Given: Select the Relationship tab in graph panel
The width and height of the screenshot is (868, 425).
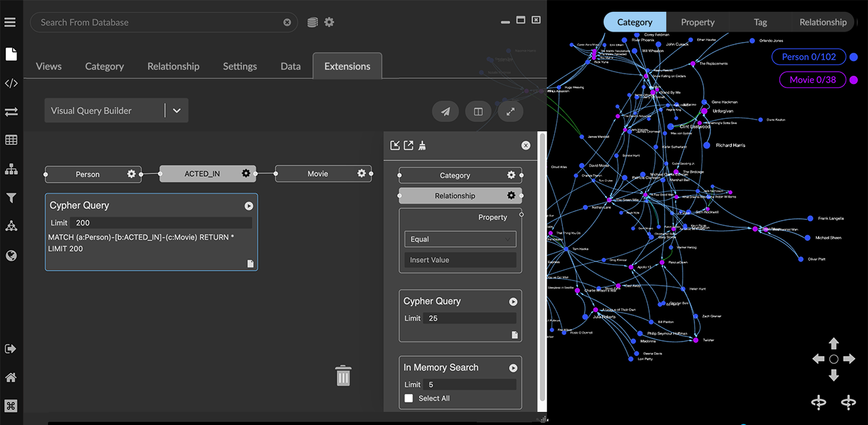Looking at the screenshot, I should coord(823,22).
